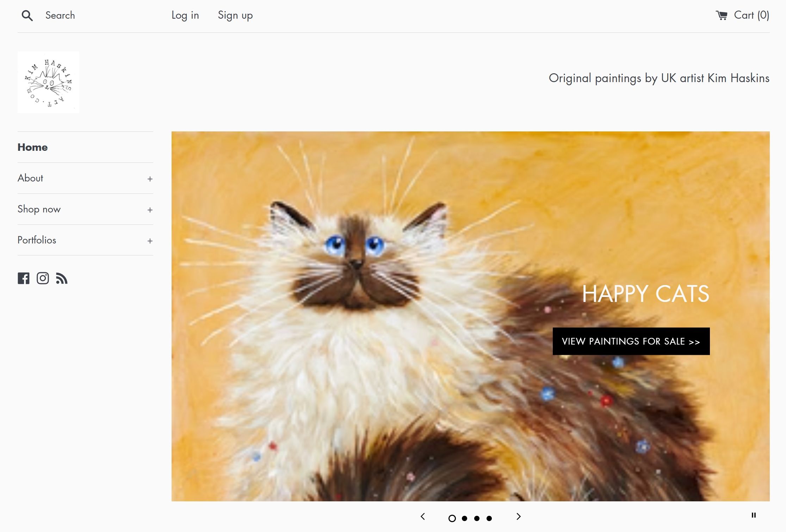Image resolution: width=786 pixels, height=532 pixels.
Task: Advance to next slide arrow
Action: 518,516
